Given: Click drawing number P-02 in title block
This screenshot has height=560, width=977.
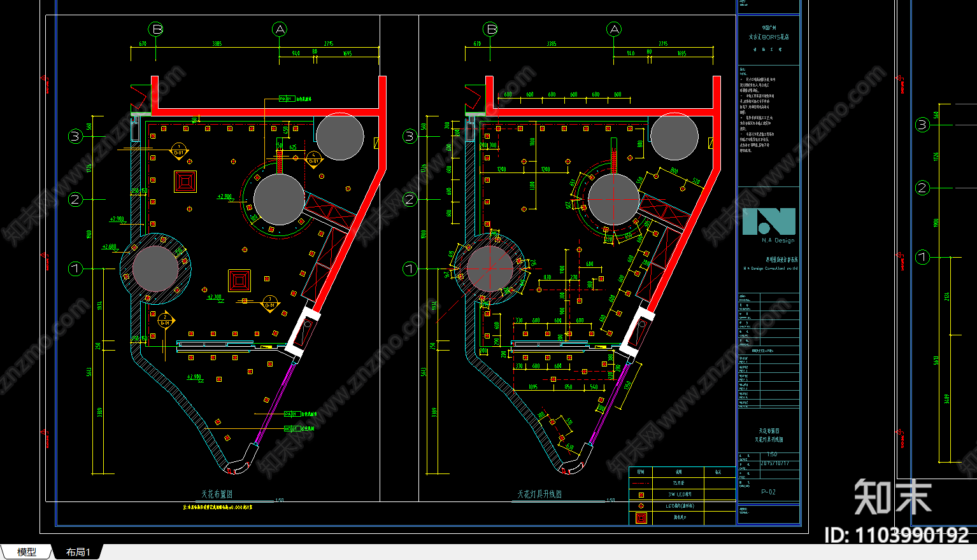Looking at the screenshot, I should [x=769, y=492].
